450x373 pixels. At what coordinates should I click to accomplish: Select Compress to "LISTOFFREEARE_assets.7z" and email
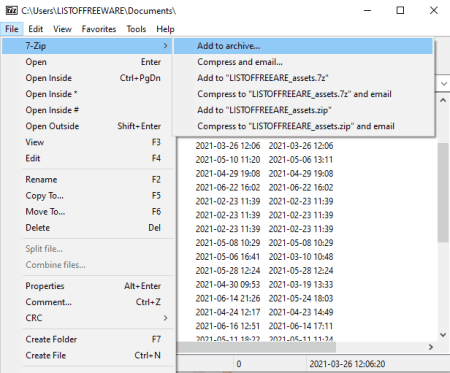coord(303,94)
